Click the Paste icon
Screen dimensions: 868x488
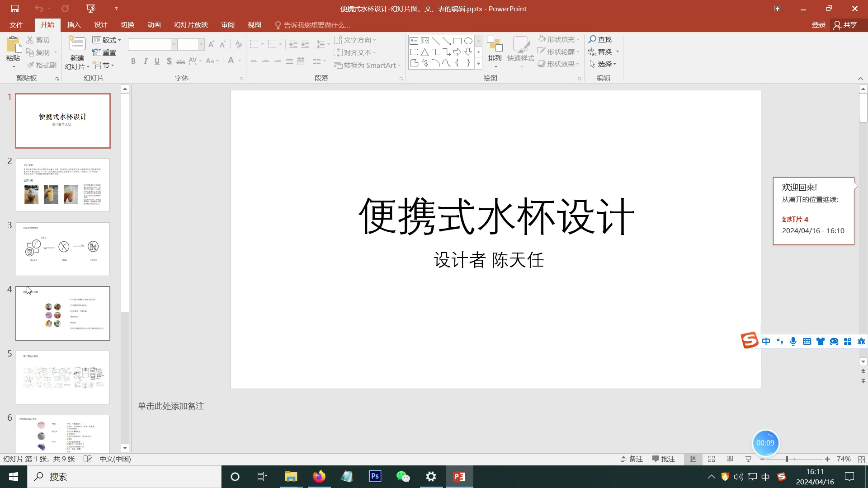(x=13, y=45)
